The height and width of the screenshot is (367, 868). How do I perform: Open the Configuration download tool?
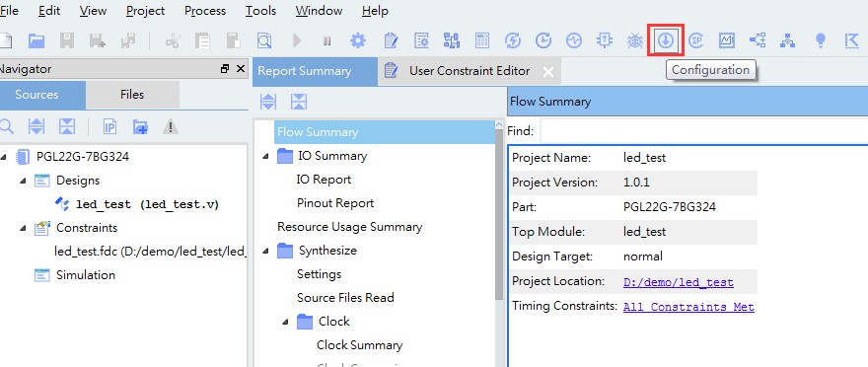click(x=666, y=39)
